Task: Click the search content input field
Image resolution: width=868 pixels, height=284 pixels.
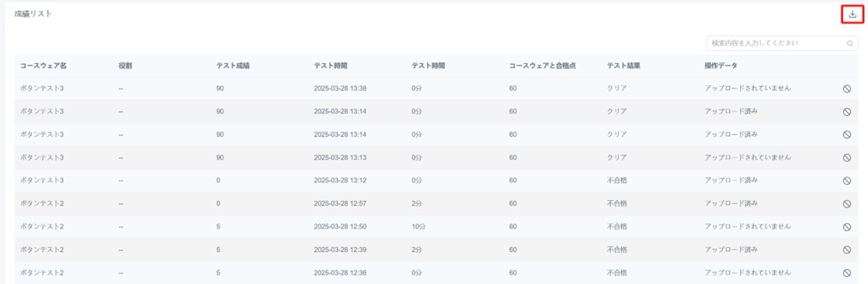Action: pos(782,44)
